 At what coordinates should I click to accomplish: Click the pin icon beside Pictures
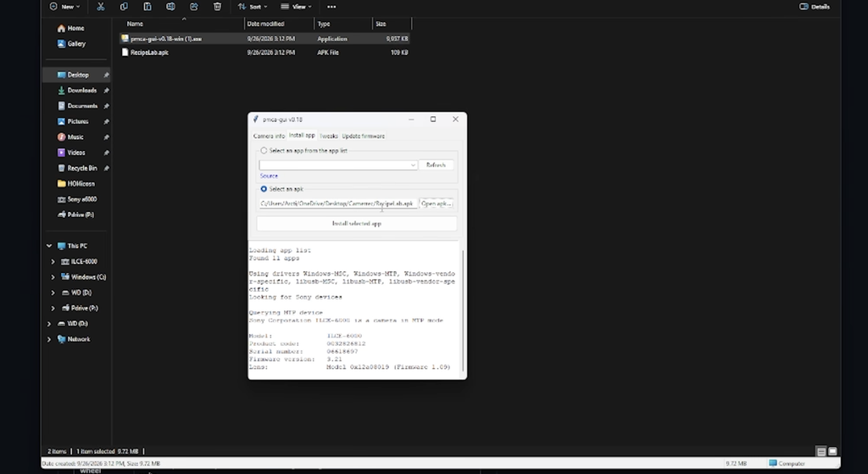106,121
